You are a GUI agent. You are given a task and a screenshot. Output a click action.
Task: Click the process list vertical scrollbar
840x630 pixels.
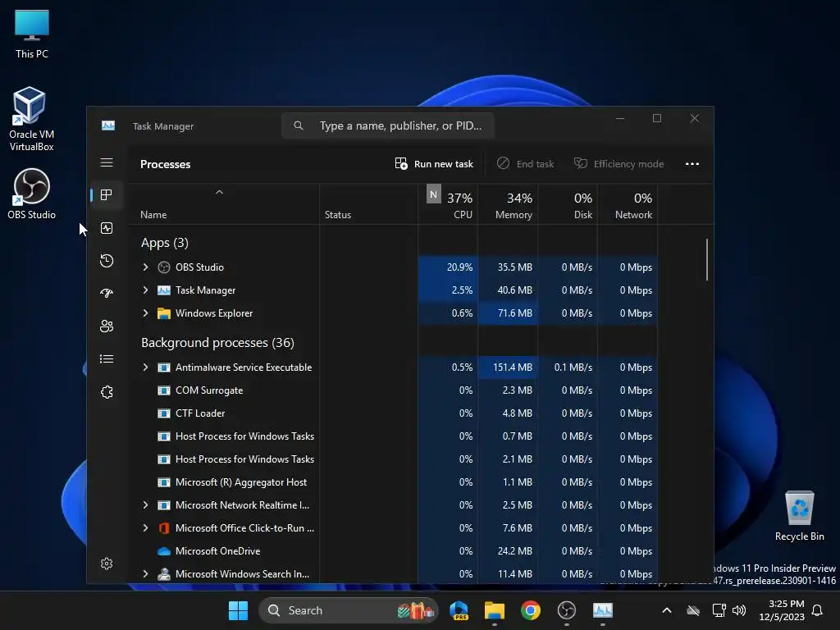coord(706,260)
